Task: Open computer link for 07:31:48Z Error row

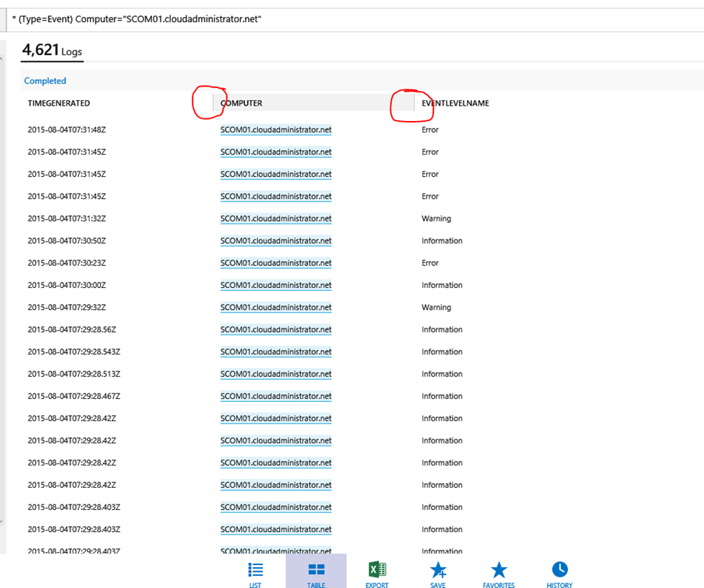Action: (275, 130)
